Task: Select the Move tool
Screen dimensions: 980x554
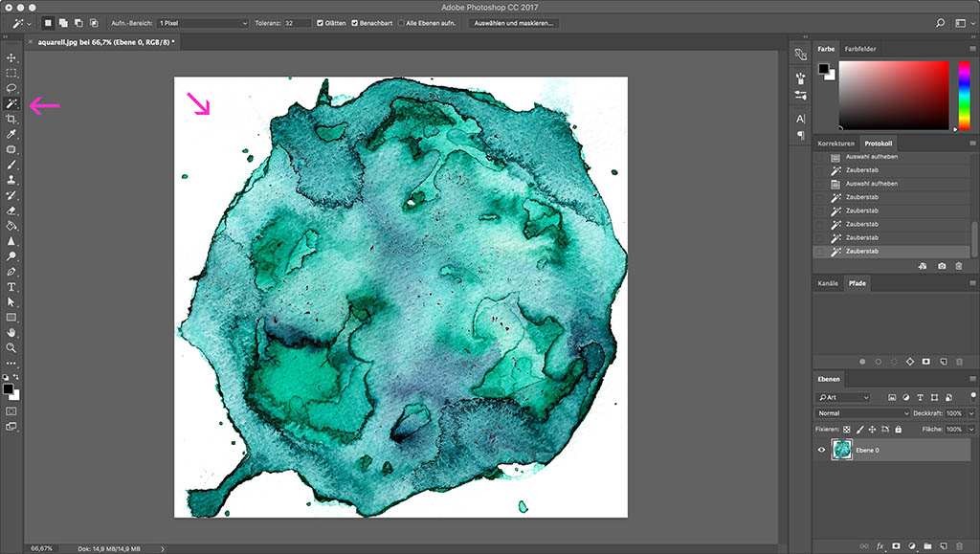Action: click(x=11, y=58)
